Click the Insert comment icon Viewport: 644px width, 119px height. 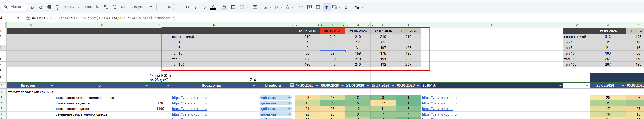pyautogui.click(x=310, y=7)
